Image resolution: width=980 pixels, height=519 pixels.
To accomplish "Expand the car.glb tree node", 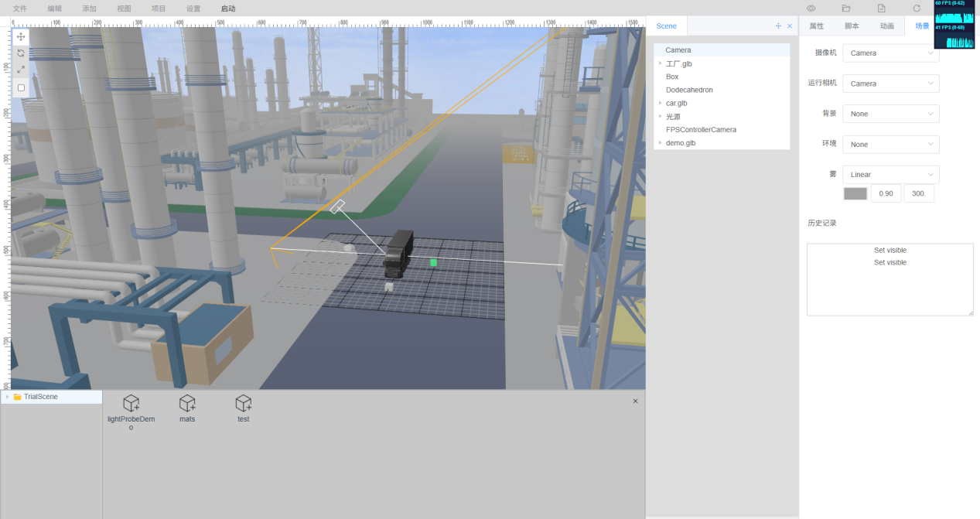I will (660, 103).
